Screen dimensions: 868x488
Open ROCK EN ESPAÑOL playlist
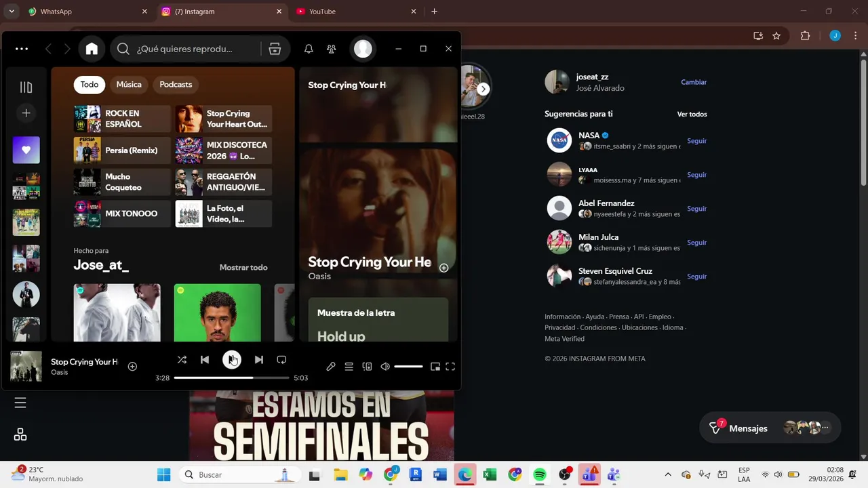[122, 119]
